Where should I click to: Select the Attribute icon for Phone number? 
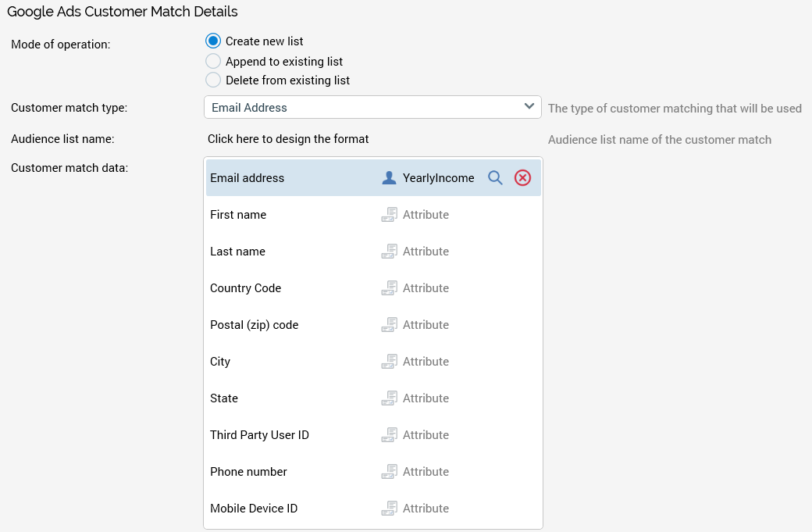389,471
